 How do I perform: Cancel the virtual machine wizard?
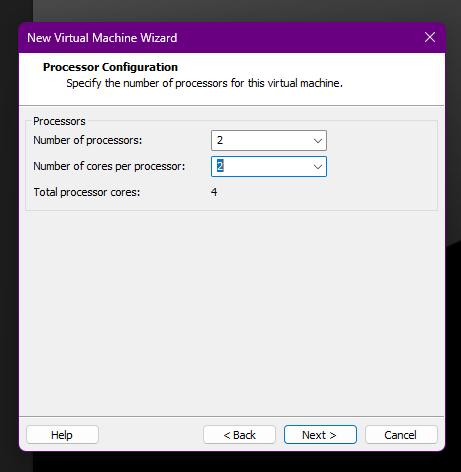(x=401, y=435)
